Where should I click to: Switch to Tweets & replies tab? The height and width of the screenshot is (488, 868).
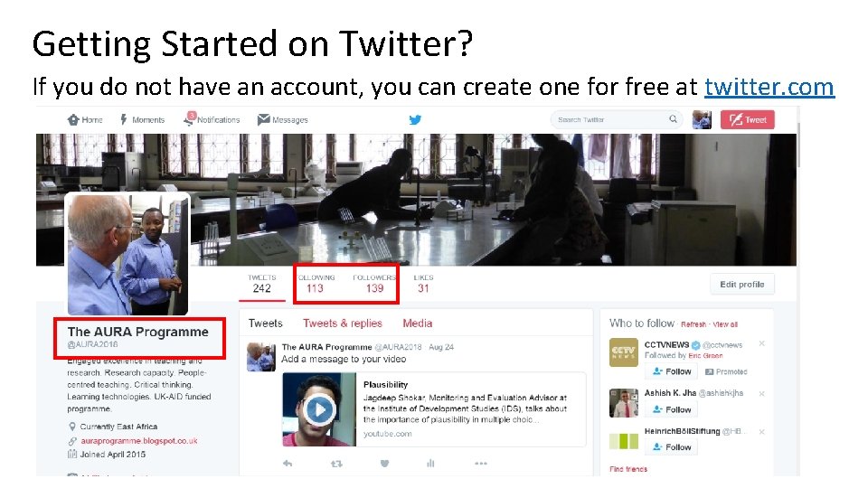tap(343, 324)
